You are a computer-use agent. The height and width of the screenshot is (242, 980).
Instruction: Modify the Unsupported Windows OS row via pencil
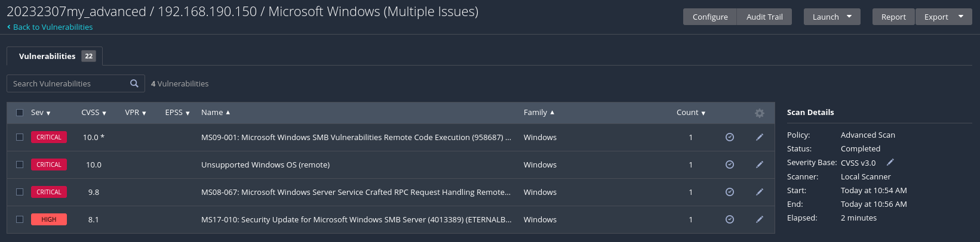760,165
